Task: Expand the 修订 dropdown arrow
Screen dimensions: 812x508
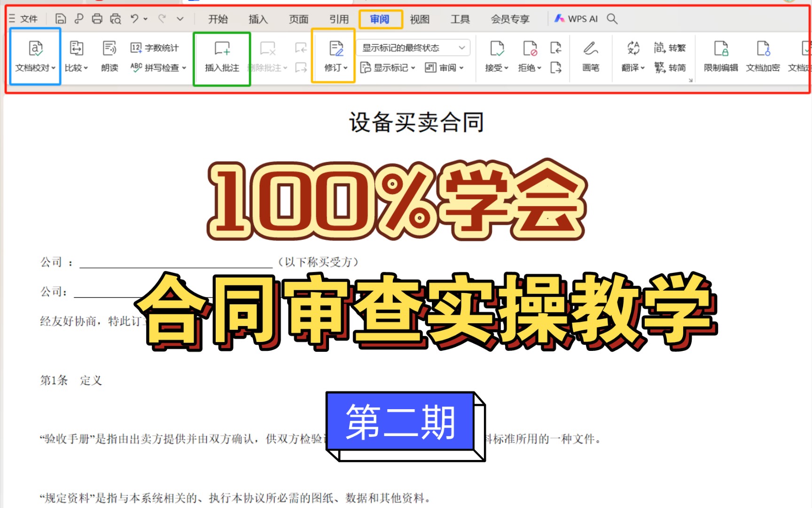Action: click(345, 68)
